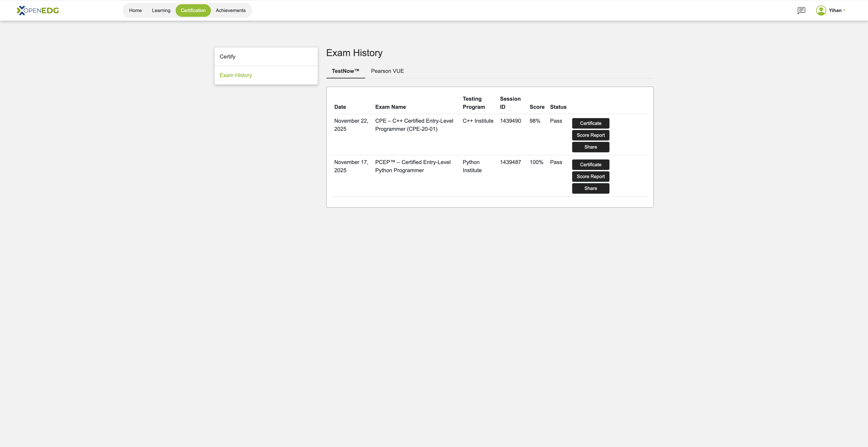
Task: Click the 100% score value
Action: pyautogui.click(x=536, y=162)
